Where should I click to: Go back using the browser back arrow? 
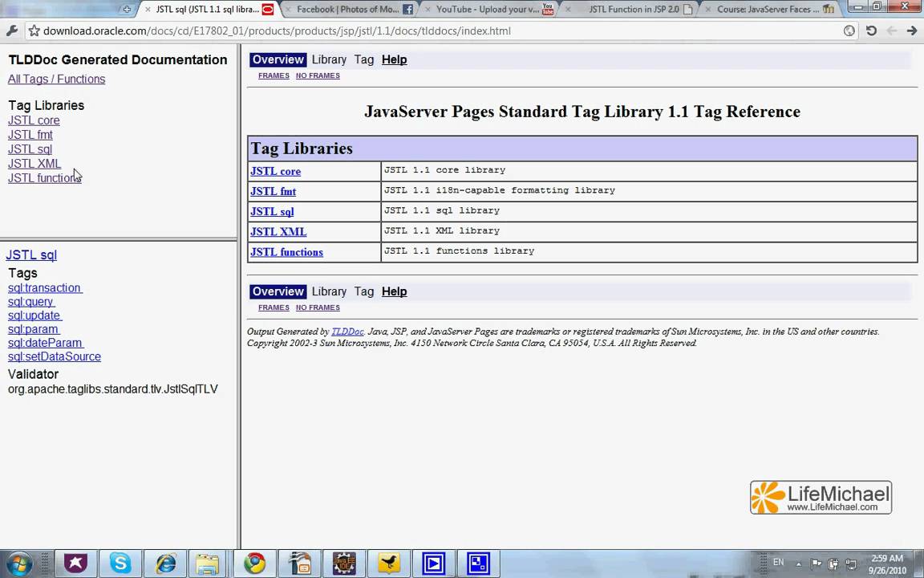point(892,31)
